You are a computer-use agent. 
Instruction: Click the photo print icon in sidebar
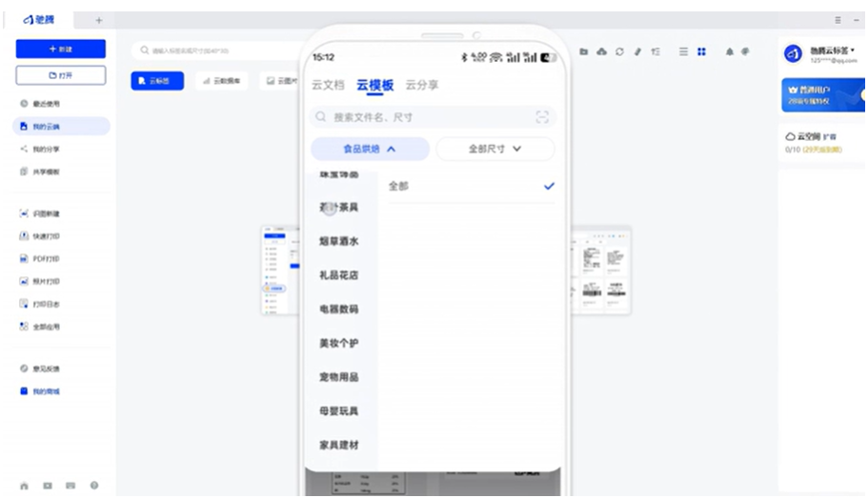point(24,281)
